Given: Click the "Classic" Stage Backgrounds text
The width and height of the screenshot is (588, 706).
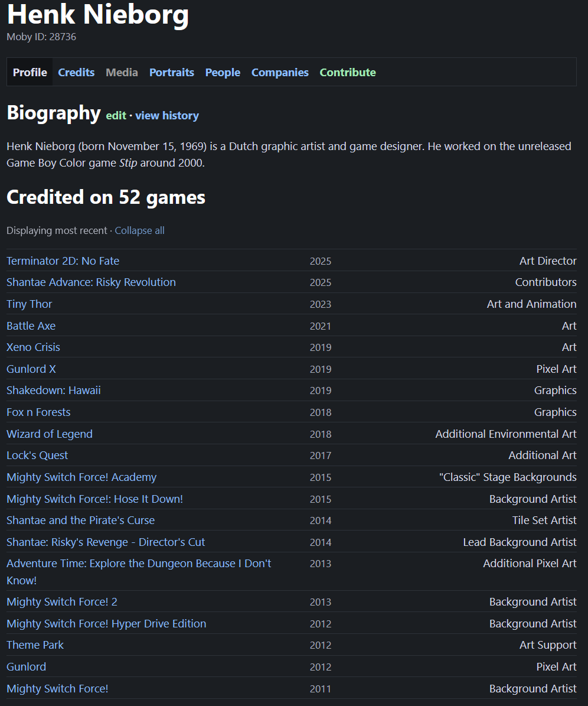Looking at the screenshot, I should [508, 477].
